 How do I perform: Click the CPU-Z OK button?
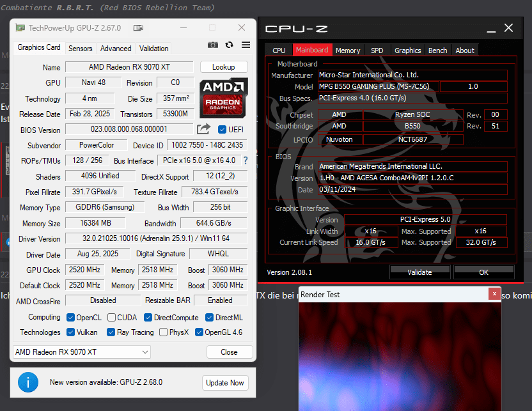pos(483,272)
